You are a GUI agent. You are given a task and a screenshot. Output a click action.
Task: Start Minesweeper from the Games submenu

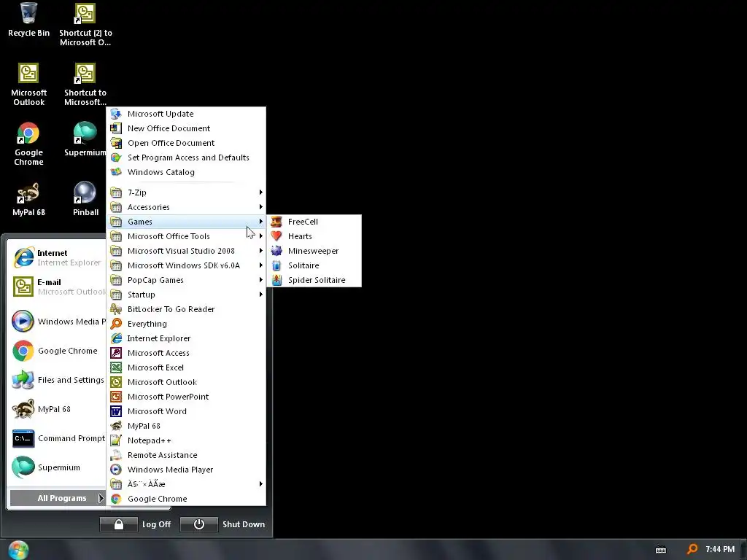click(x=314, y=251)
